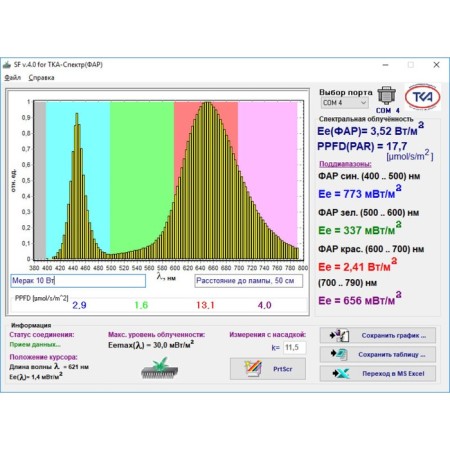Click the Переход в MS Excel button
450x450 pixels.
coord(378,373)
